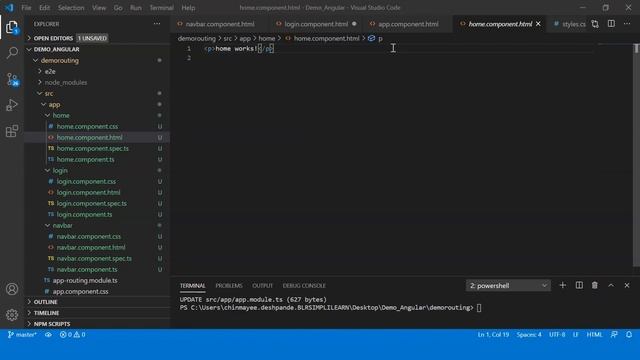Click the VS Code logo icon
Viewport: 640px width, 360px height.
click(9, 8)
